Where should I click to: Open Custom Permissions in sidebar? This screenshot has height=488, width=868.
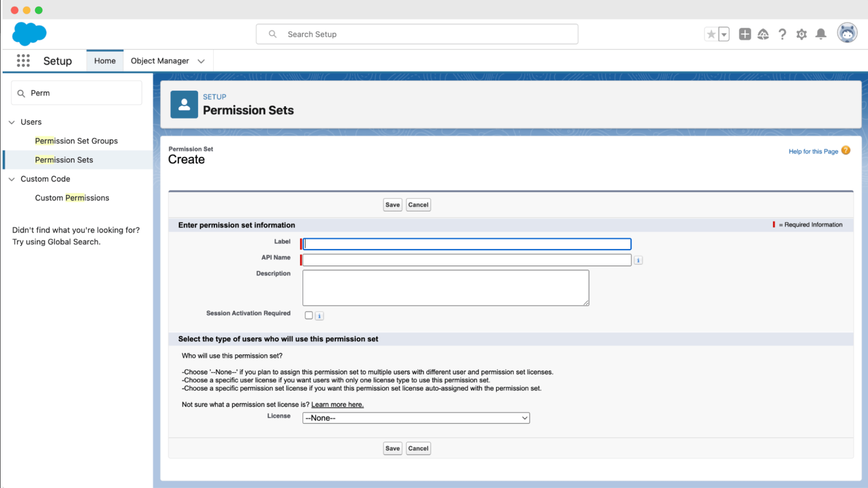(x=72, y=198)
